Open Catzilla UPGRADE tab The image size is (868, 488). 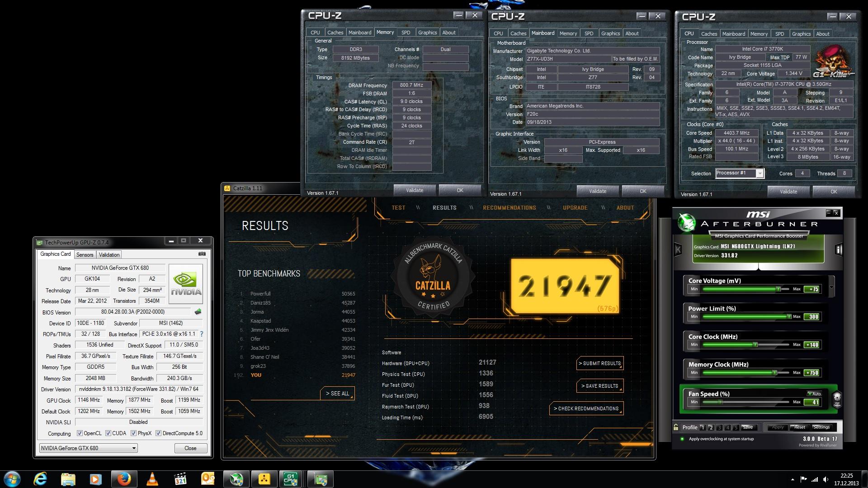pos(575,208)
